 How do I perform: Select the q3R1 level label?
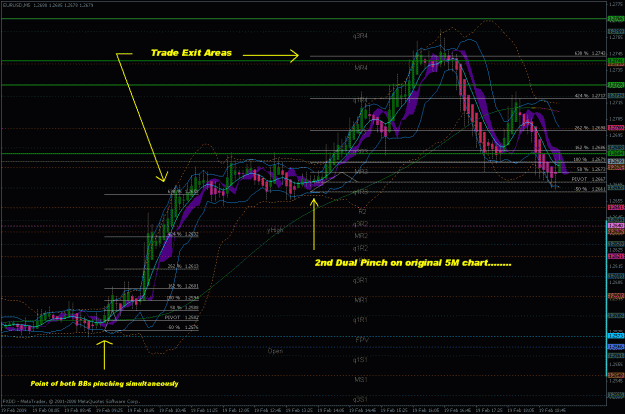[360, 281]
